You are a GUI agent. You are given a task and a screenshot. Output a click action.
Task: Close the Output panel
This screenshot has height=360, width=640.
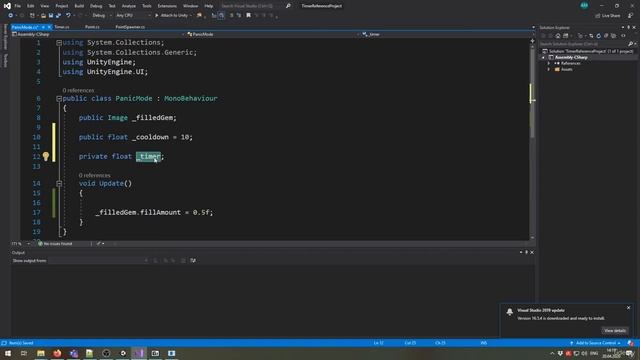click(x=532, y=253)
